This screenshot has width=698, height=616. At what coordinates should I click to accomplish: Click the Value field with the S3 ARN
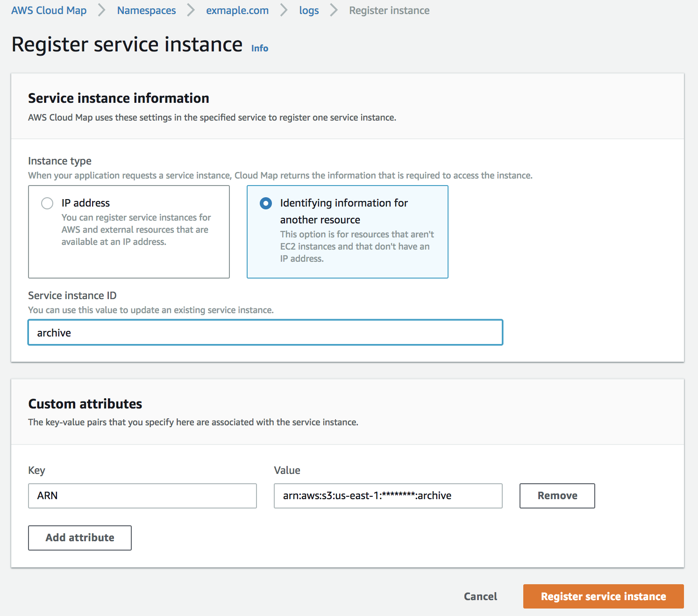tap(388, 496)
